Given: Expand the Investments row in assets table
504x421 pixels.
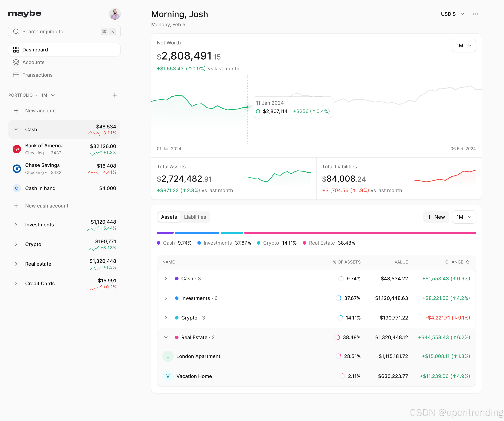Looking at the screenshot, I should tap(166, 298).
